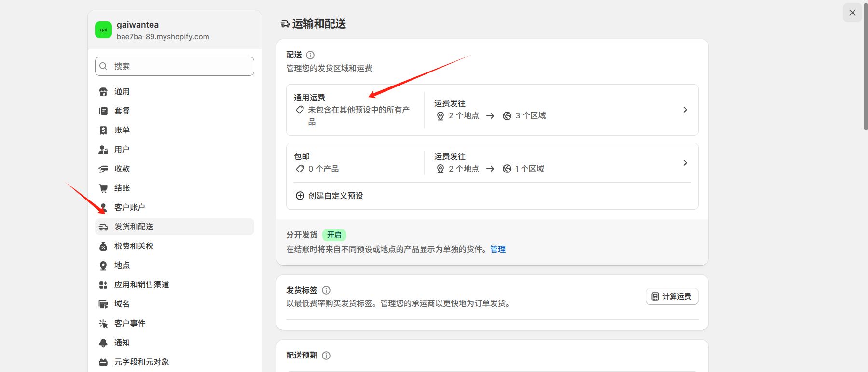The width and height of the screenshot is (868, 372).
Task: Open the 通用 settings menu item
Action: (x=175, y=92)
